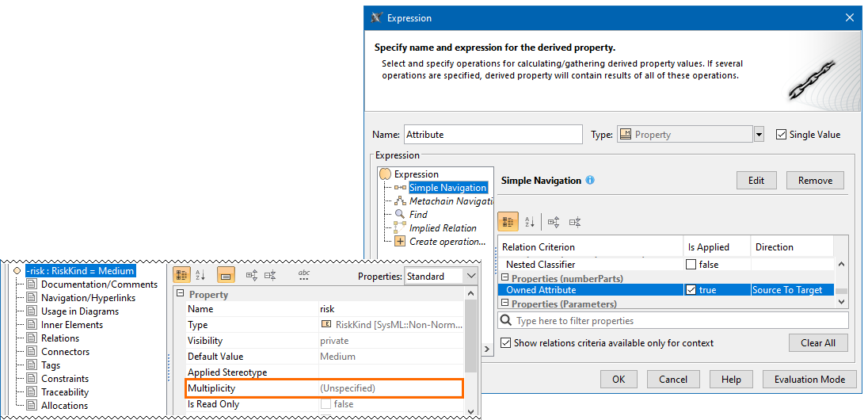The height and width of the screenshot is (420, 868).
Task: Click categorized view icon in Property panel
Action: (x=181, y=275)
